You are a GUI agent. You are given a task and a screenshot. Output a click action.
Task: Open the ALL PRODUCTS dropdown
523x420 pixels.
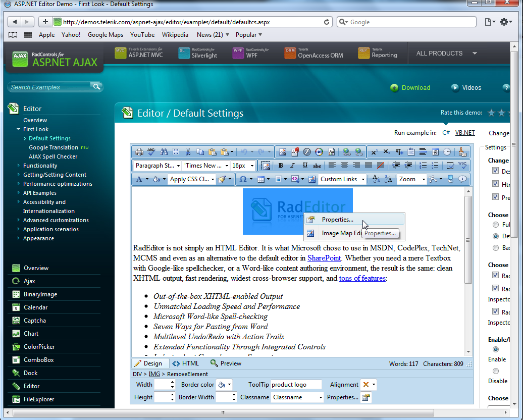(446, 54)
